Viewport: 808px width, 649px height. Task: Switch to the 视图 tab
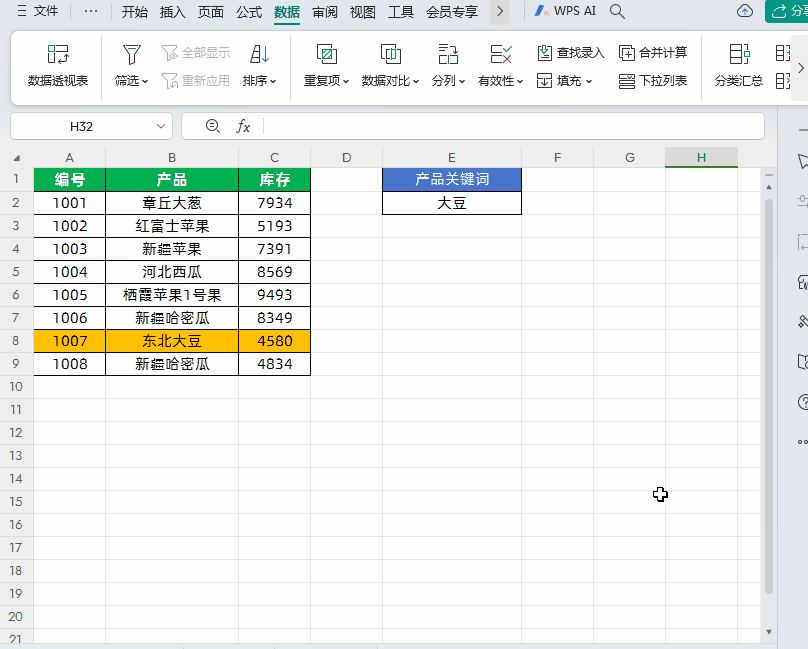point(363,12)
